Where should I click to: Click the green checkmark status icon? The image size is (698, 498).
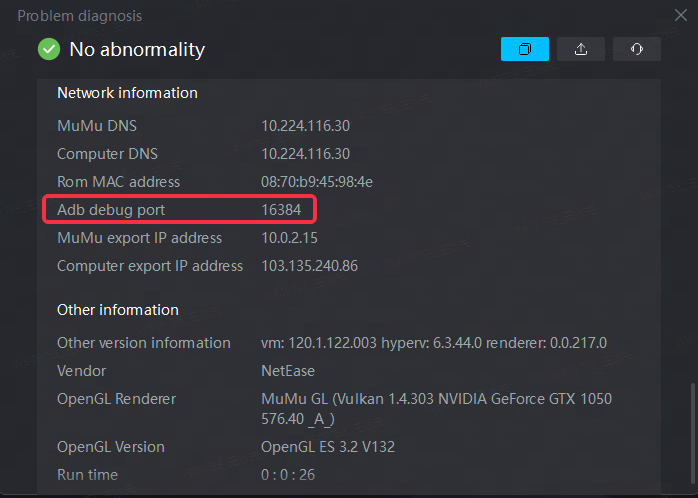(49, 49)
